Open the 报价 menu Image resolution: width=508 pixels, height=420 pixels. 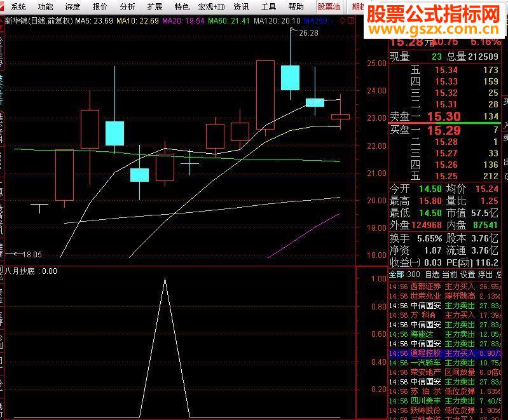tap(100, 6)
